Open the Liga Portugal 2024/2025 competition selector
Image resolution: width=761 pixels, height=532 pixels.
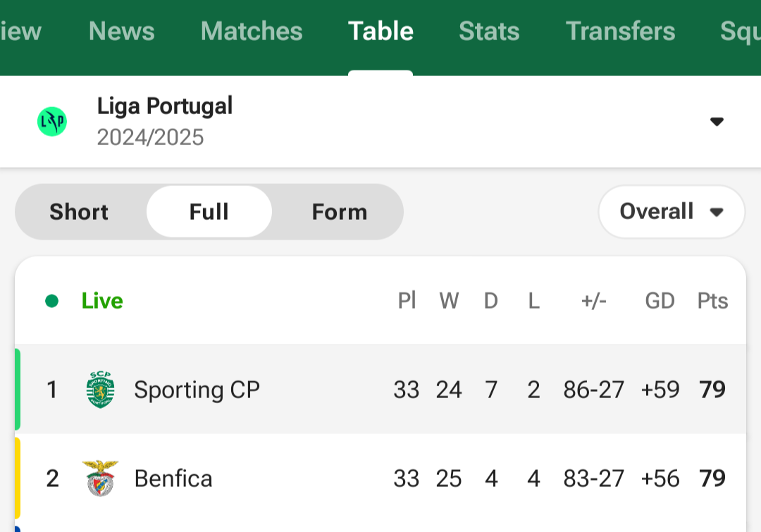tap(380, 121)
